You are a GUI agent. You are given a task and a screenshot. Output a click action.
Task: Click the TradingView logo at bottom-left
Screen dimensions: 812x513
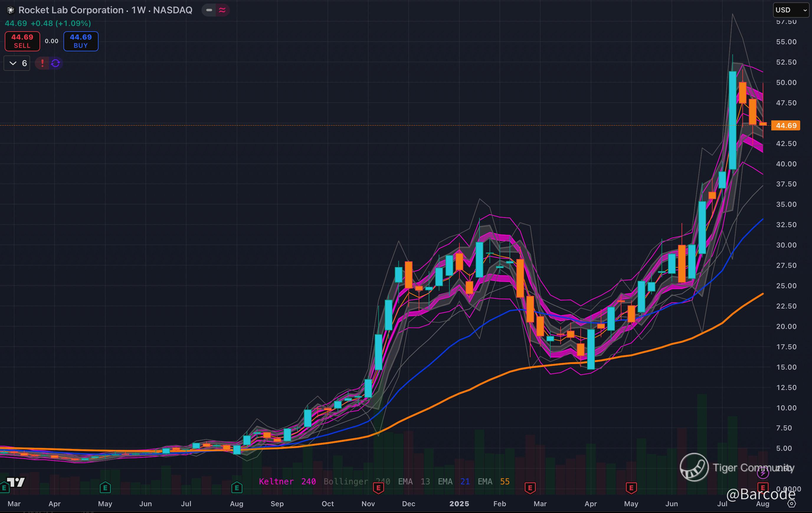pyautogui.click(x=16, y=482)
